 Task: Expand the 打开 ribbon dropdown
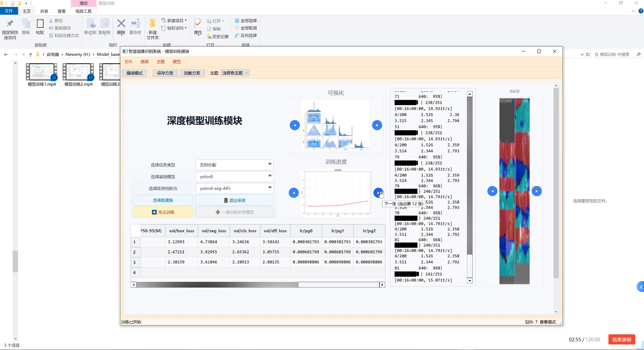pyautogui.click(x=216, y=21)
